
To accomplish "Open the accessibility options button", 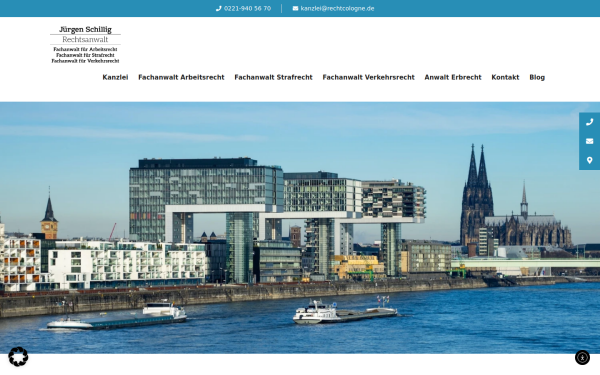I will coord(582,358).
